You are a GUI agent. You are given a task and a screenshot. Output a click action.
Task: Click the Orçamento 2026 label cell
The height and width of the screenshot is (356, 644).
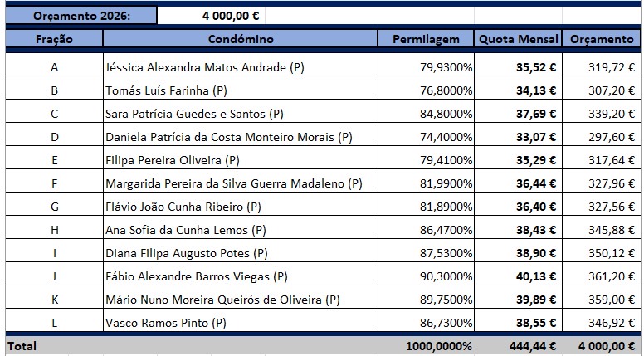coord(80,16)
